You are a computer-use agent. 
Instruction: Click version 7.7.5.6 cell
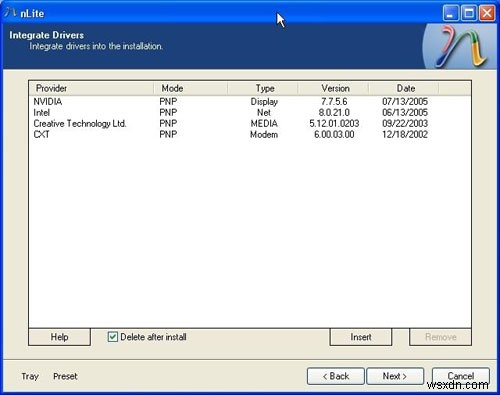pos(334,101)
